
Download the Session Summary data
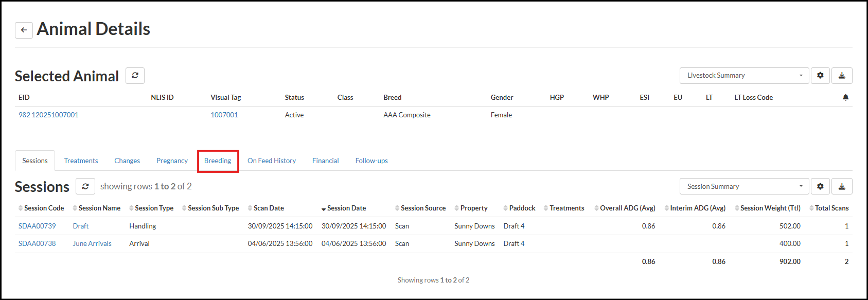(x=842, y=186)
